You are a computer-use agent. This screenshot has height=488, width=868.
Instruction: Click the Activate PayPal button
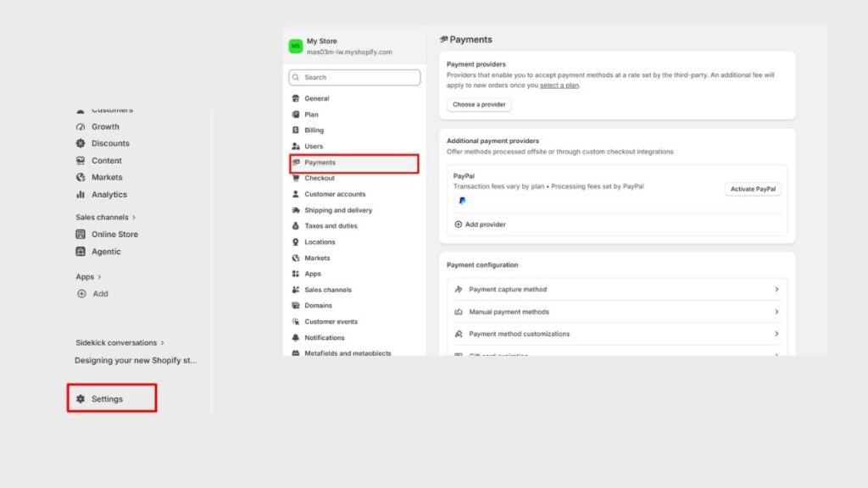tap(753, 189)
